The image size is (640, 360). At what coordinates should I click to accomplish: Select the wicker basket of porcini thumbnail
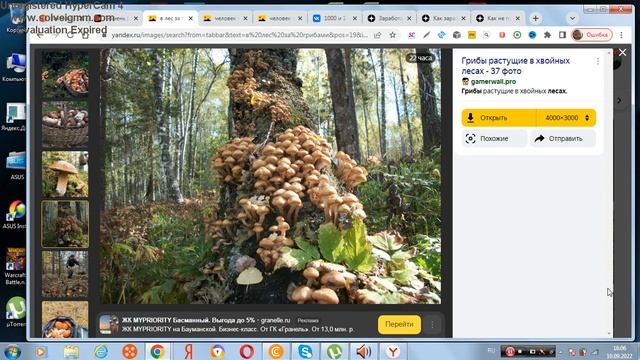(x=65, y=124)
